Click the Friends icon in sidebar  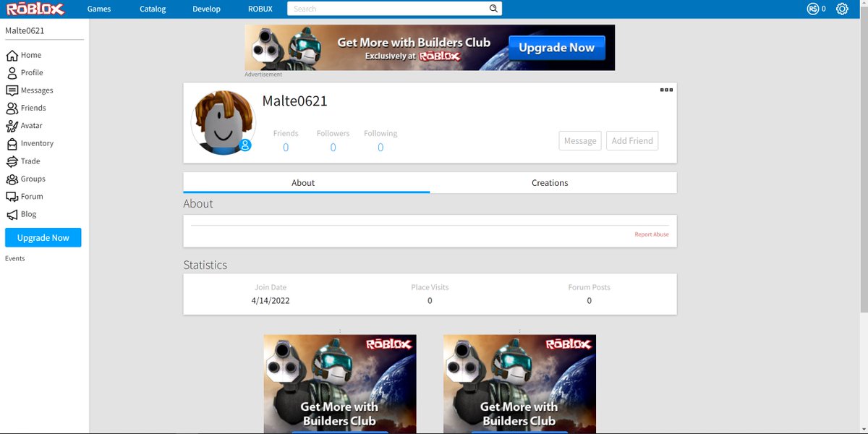(12, 108)
